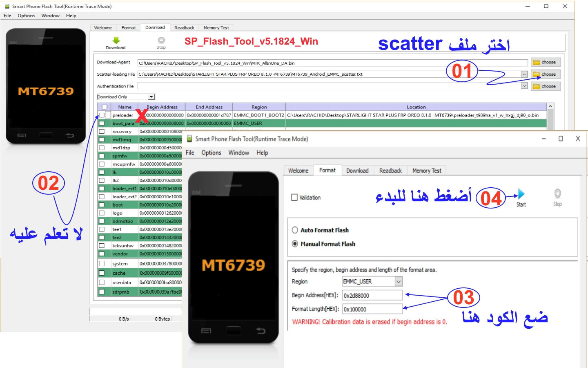The width and height of the screenshot is (588, 368).
Task: Click the Region column header
Action: pos(259,107)
